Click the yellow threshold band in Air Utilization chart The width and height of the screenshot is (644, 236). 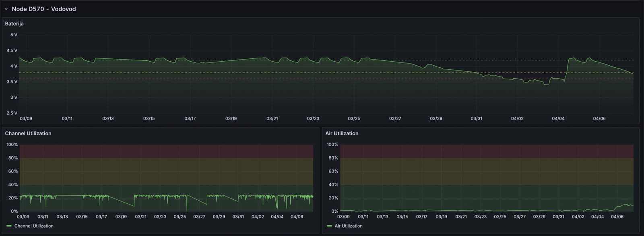point(487,171)
